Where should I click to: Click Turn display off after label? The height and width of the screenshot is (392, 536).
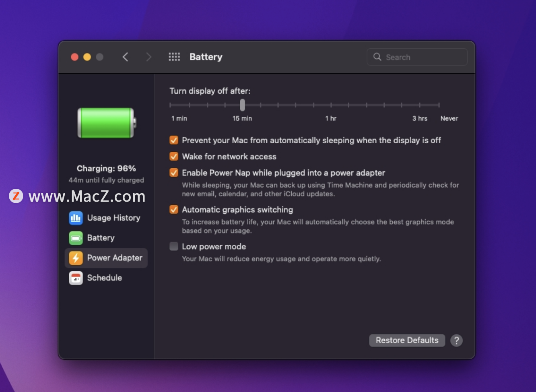pos(210,91)
